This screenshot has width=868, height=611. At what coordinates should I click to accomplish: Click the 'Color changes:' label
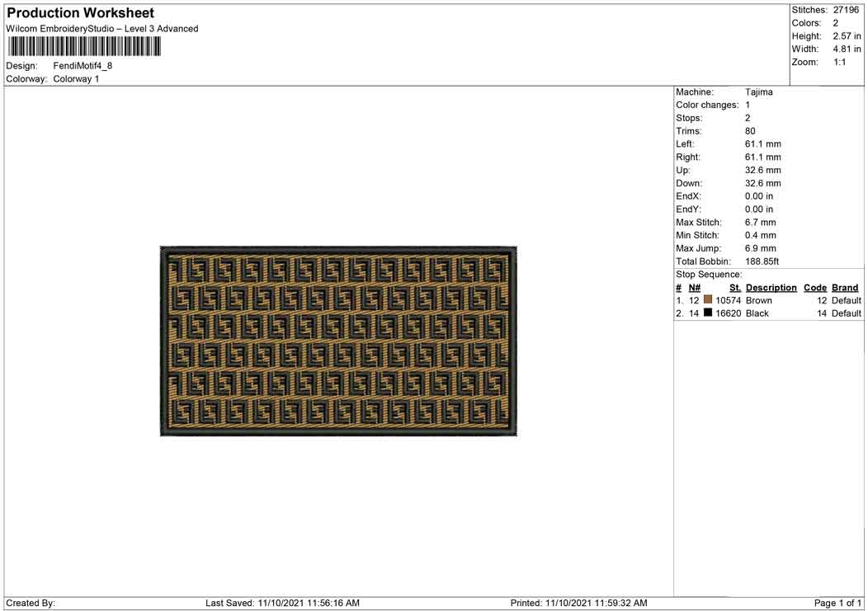point(707,106)
